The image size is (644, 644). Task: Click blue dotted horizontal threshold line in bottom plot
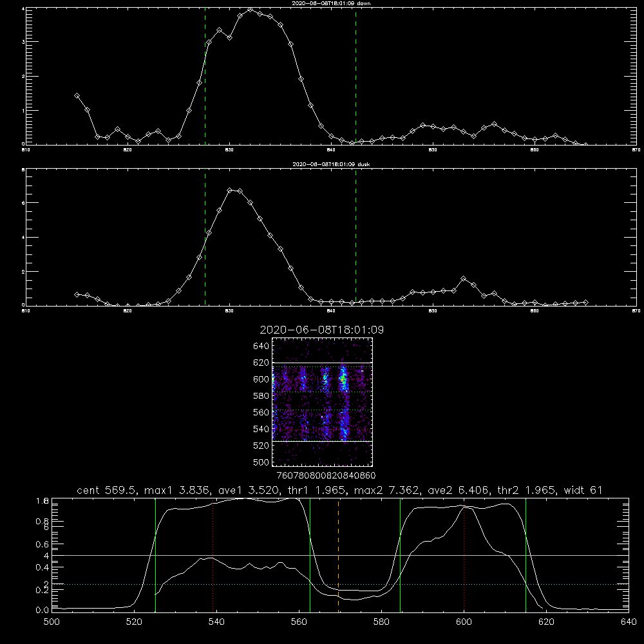coord(340,584)
